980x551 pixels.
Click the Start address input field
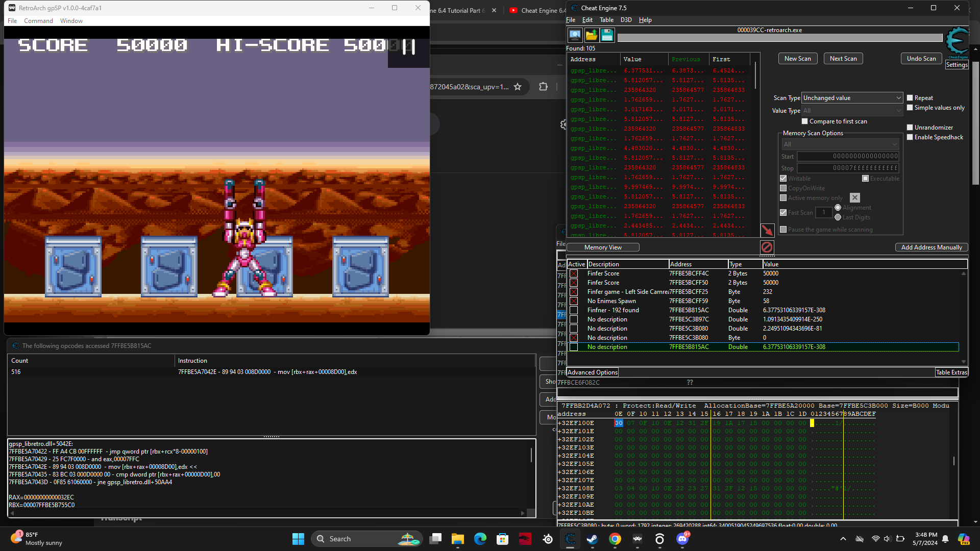pyautogui.click(x=847, y=157)
